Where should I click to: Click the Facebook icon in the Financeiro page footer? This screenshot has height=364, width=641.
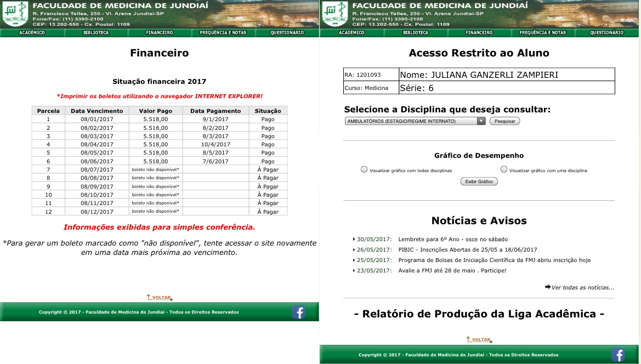pos(298,312)
